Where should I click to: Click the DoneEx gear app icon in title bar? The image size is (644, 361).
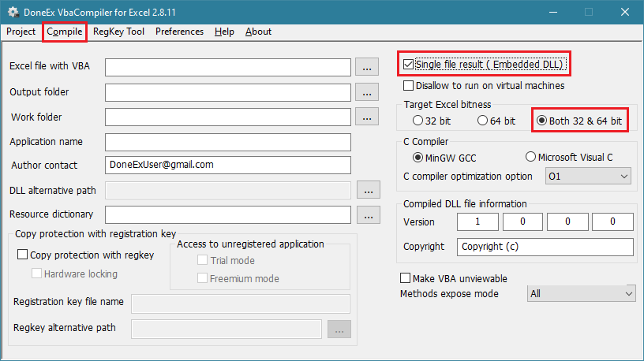click(13, 12)
